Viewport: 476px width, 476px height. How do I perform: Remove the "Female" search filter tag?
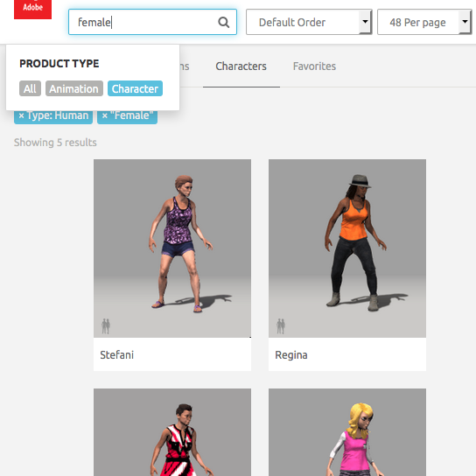(x=105, y=115)
